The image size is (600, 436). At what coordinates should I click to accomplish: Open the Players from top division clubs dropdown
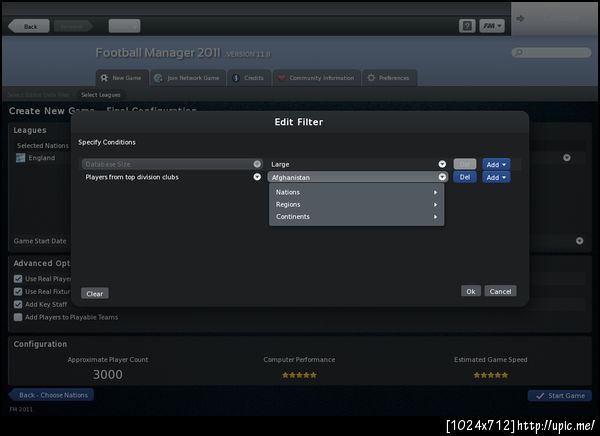point(172,177)
